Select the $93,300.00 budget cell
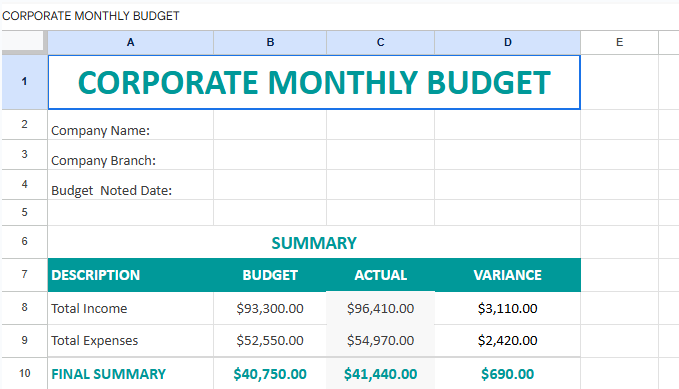679x389 pixels. (x=270, y=308)
